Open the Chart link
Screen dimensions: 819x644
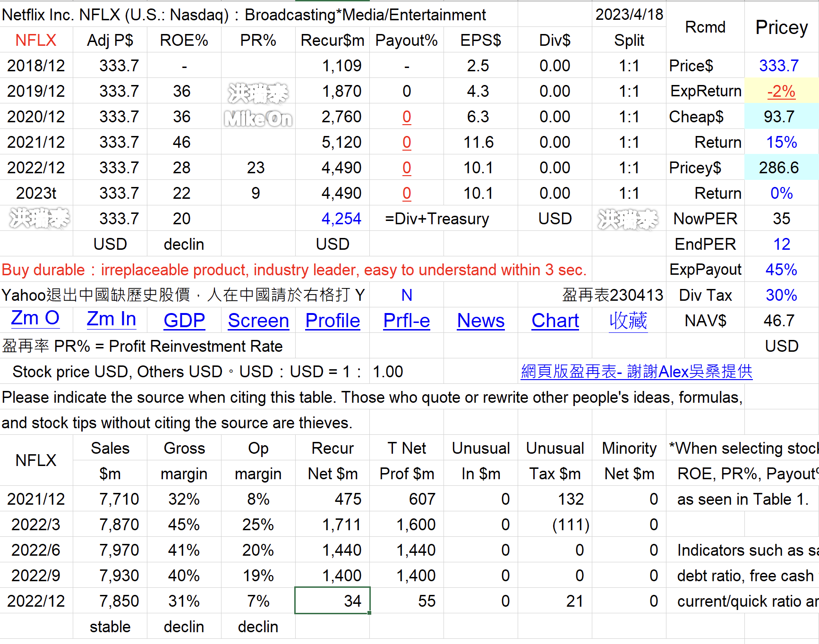coord(555,321)
